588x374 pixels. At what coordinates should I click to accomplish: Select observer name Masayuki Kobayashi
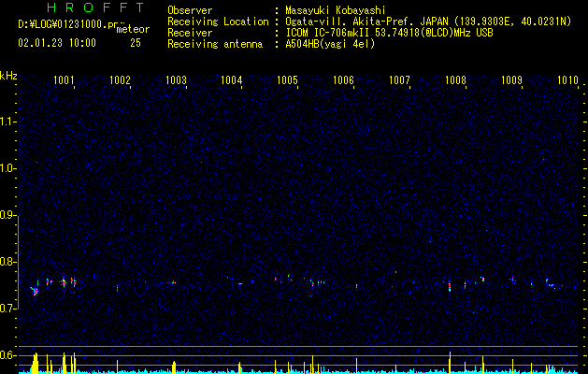coord(336,10)
